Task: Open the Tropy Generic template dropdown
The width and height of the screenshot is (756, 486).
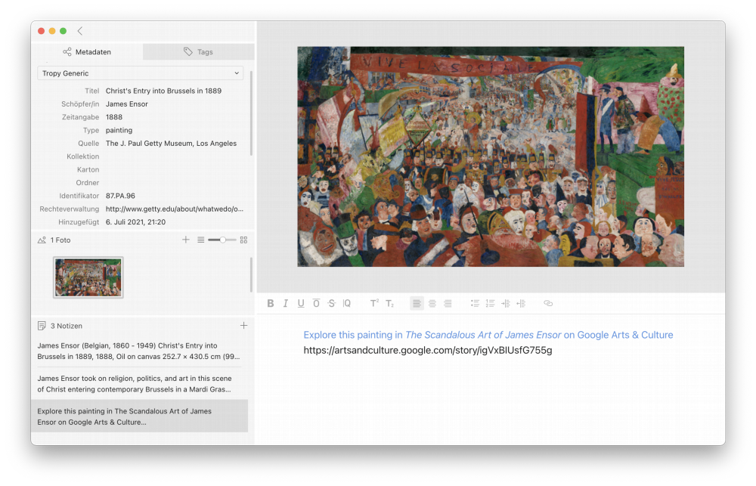Action: pos(140,73)
